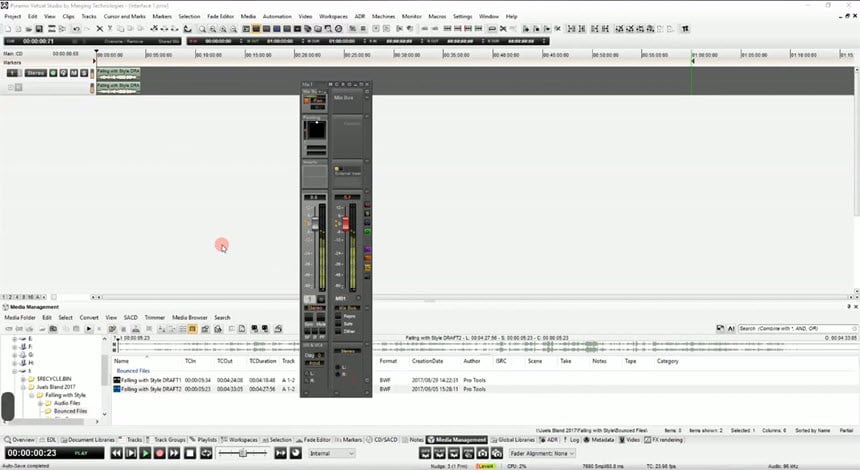Click the mixer's grey channel fader

315,224
